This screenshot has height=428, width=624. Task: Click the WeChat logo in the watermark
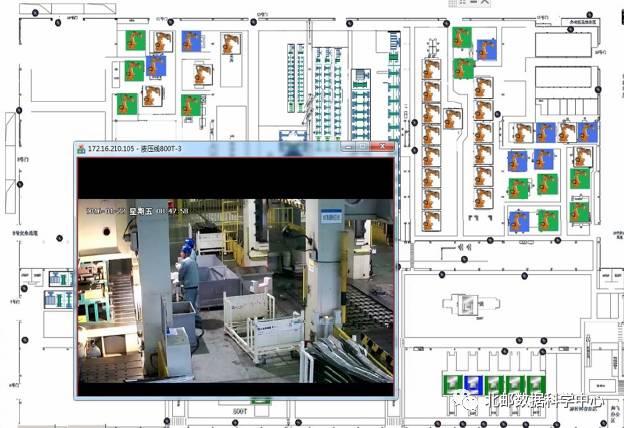(x=468, y=401)
